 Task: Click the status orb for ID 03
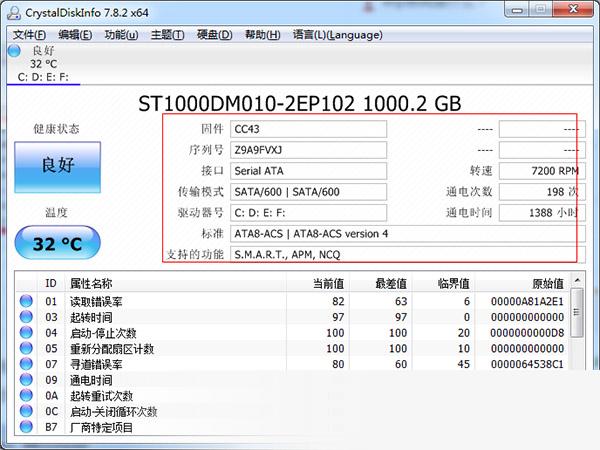26,317
